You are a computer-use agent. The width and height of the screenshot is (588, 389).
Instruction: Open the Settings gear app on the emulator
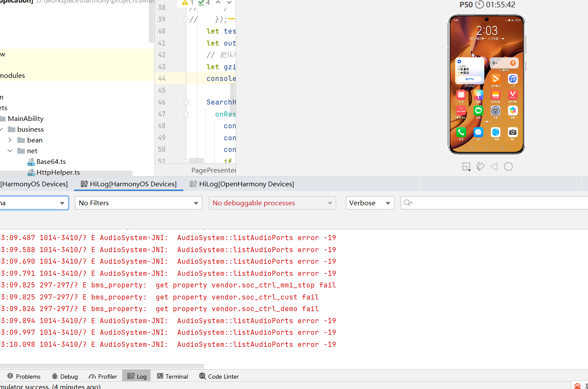point(496,111)
